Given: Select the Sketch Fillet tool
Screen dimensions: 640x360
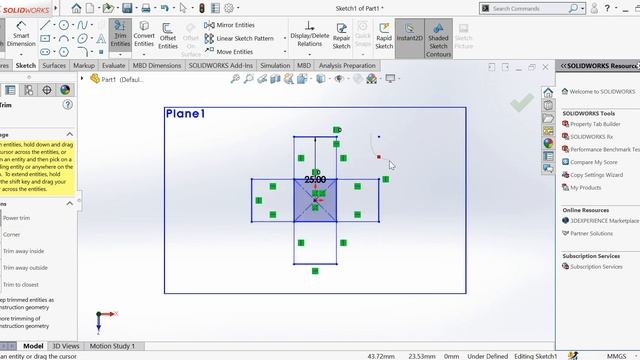Looking at the screenshot, I should coord(82,52).
